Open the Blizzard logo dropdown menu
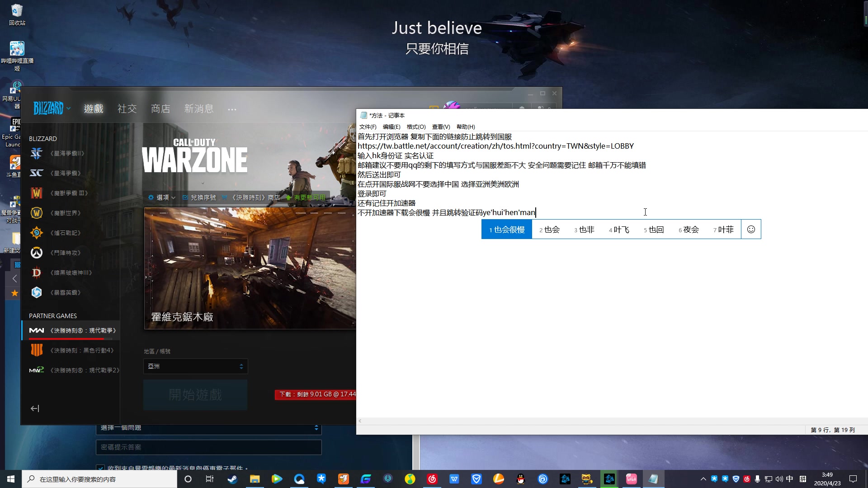This screenshot has height=488, width=868. 52,108
